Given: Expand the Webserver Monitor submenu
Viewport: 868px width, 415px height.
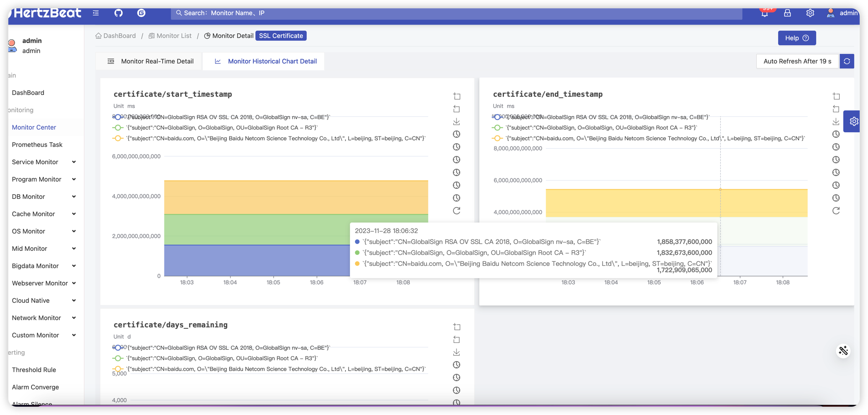Looking at the screenshot, I should [x=44, y=283].
